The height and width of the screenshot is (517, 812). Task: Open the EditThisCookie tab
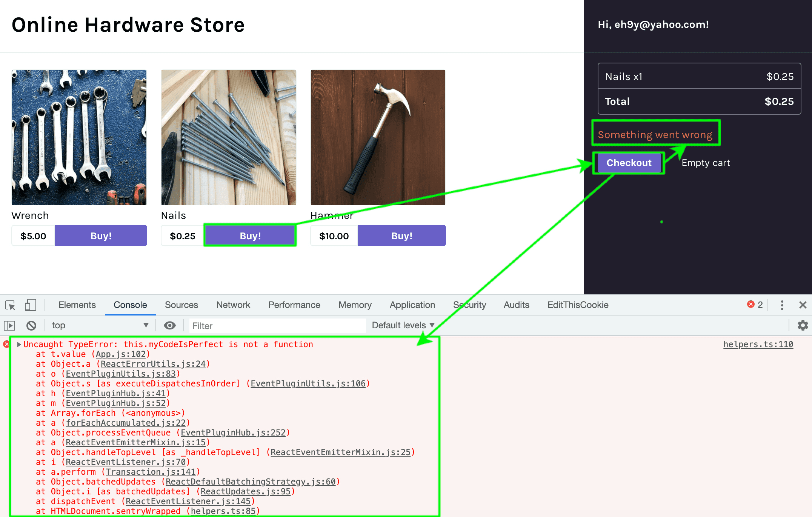[x=577, y=305]
